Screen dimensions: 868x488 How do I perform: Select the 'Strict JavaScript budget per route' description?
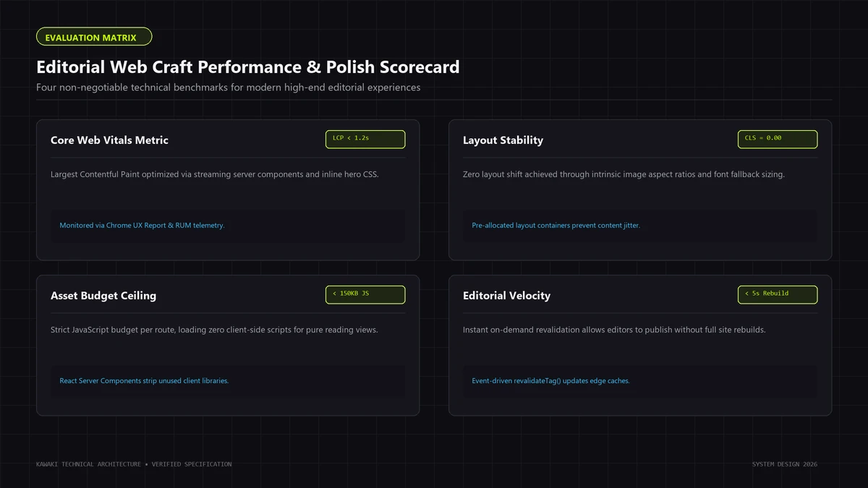tap(214, 330)
